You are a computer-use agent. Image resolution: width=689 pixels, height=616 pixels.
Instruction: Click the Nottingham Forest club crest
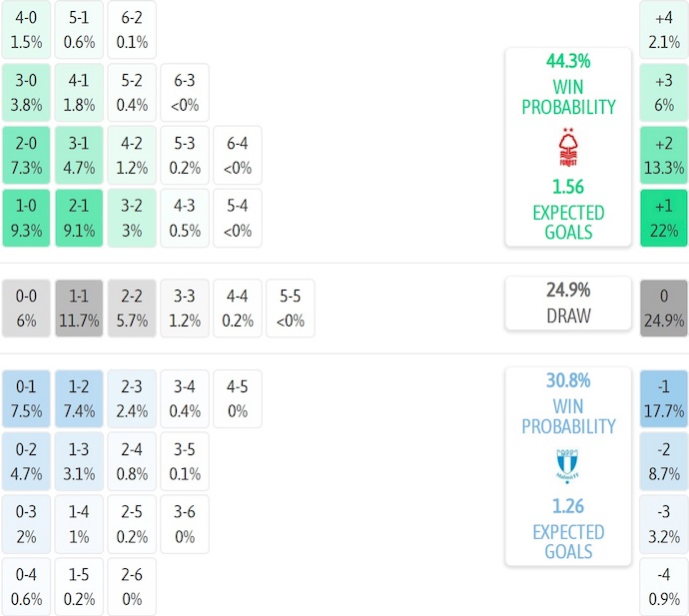(x=568, y=148)
